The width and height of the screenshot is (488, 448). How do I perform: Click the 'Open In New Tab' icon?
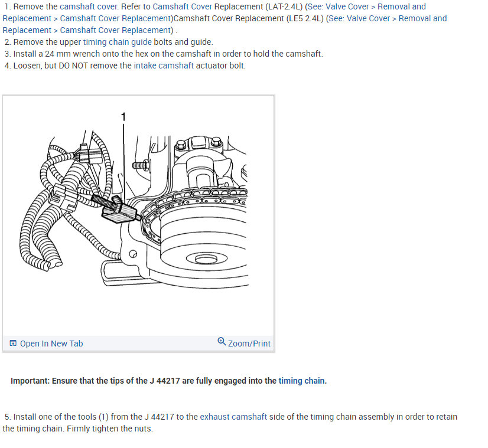tap(13, 343)
